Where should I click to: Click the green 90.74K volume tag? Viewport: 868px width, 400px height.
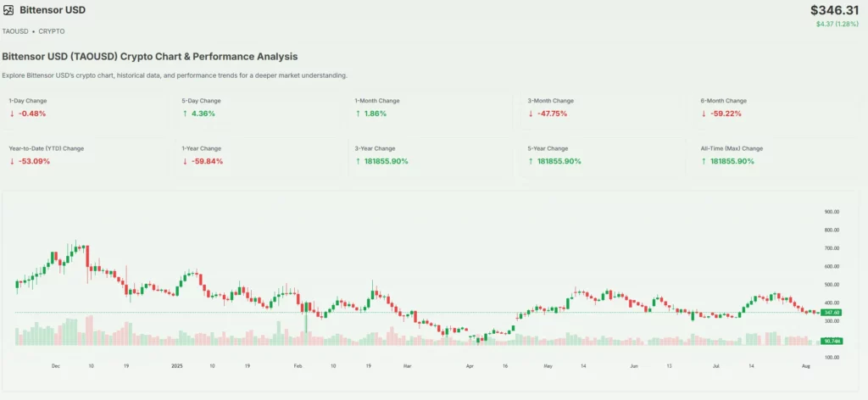tap(830, 341)
